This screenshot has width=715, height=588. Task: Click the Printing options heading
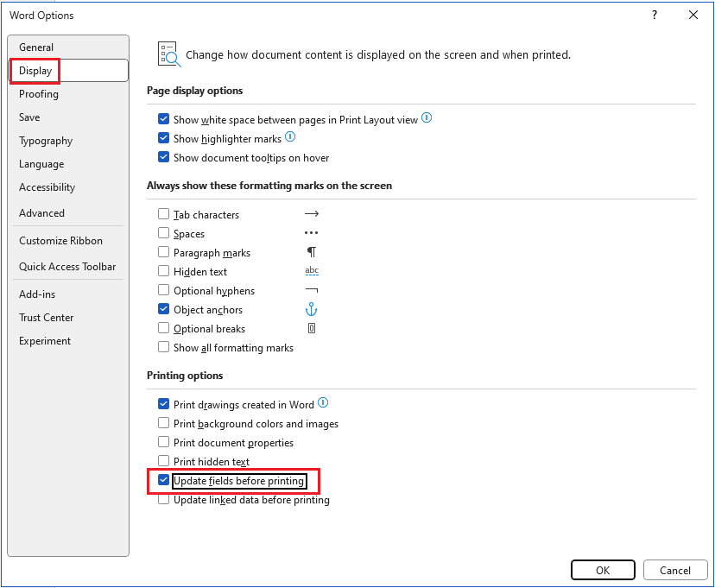point(185,375)
